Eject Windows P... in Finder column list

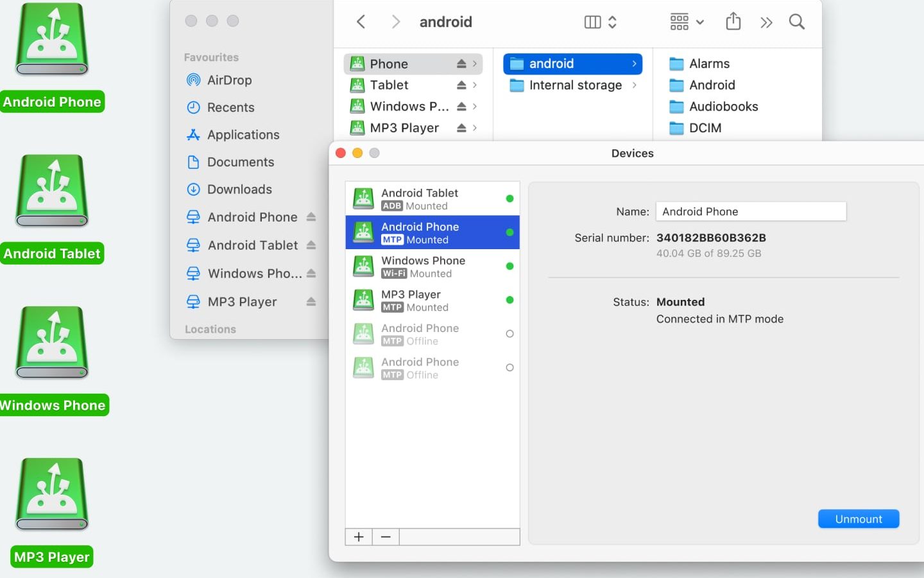coord(461,106)
